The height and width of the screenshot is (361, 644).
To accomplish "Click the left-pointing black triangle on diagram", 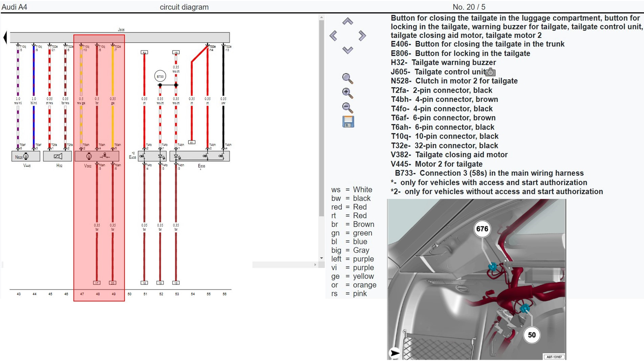I will tap(5, 37).
